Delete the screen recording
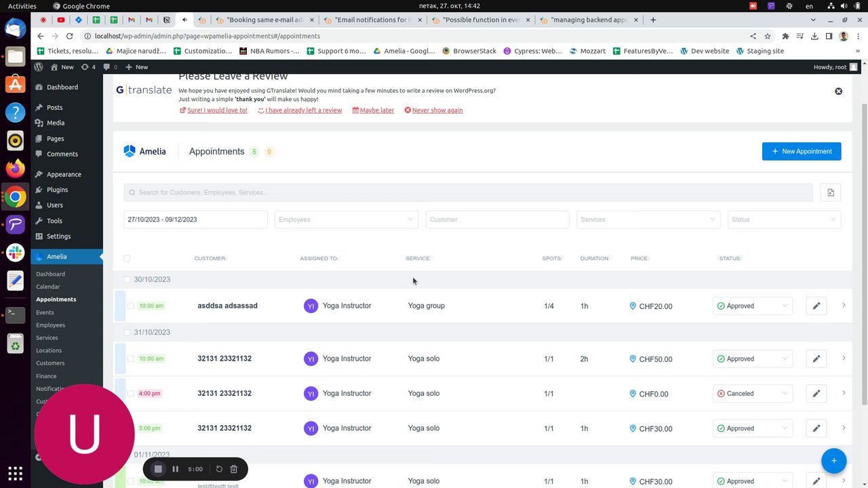 pyautogui.click(x=234, y=469)
